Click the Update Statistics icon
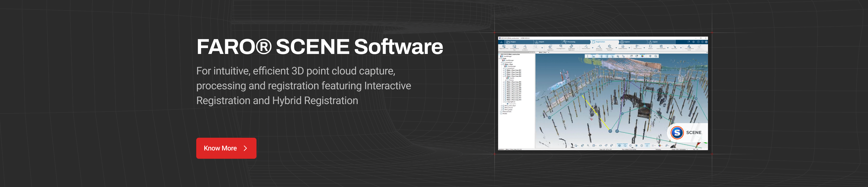Viewport: 868px width, 187px height. [623, 47]
